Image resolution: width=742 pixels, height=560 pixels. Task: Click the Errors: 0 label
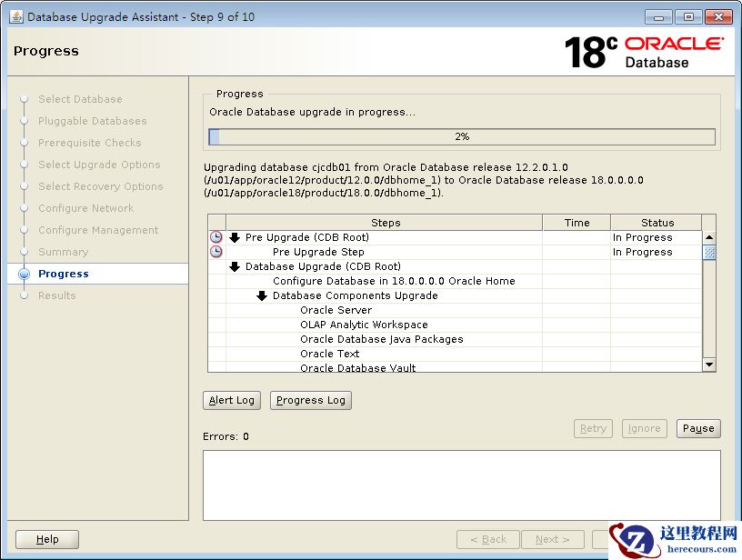pos(226,436)
